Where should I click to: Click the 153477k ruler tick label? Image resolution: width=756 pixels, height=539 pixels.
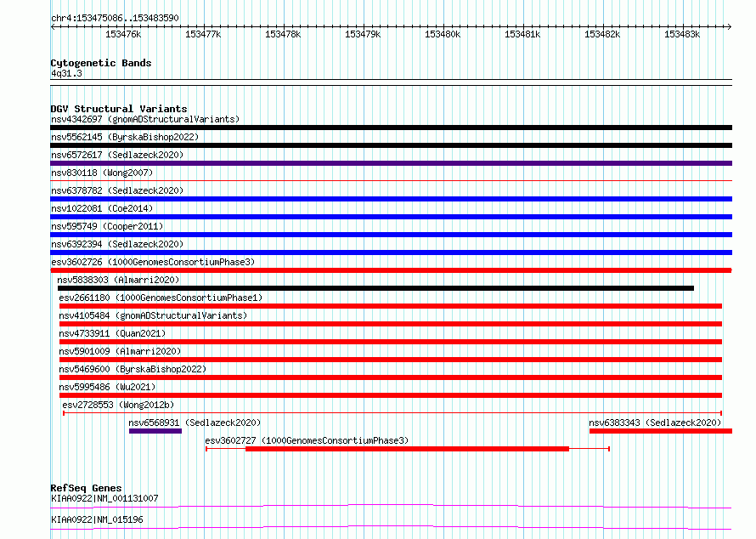pyautogui.click(x=203, y=34)
